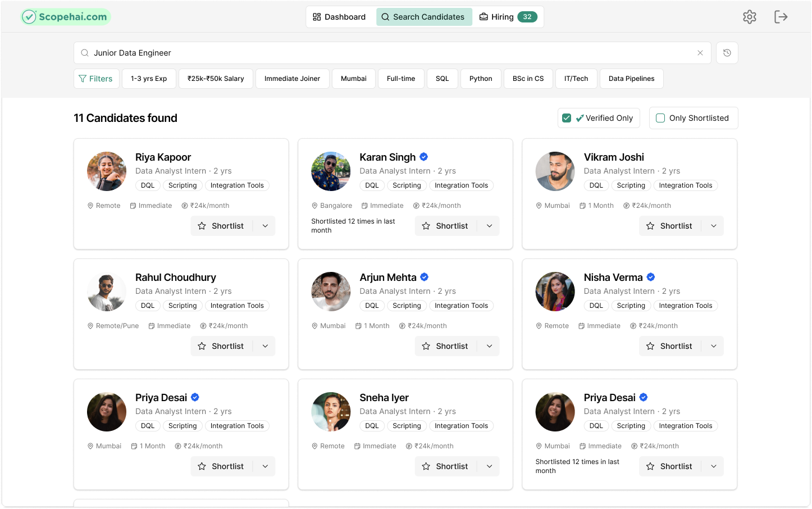Screen dimensions: 812x509
Task: Open the settings gear icon
Action: [x=749, y=17]
